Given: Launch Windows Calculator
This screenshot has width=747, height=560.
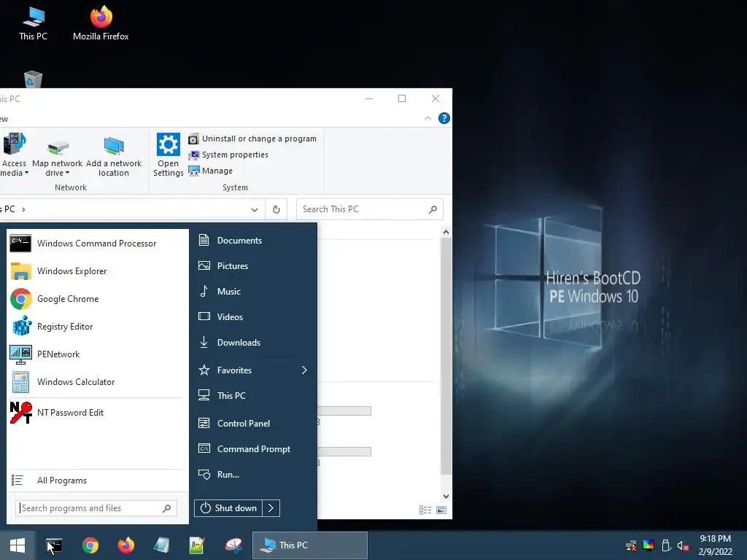Looking at the screenshot, I should [x=96, y=382].
